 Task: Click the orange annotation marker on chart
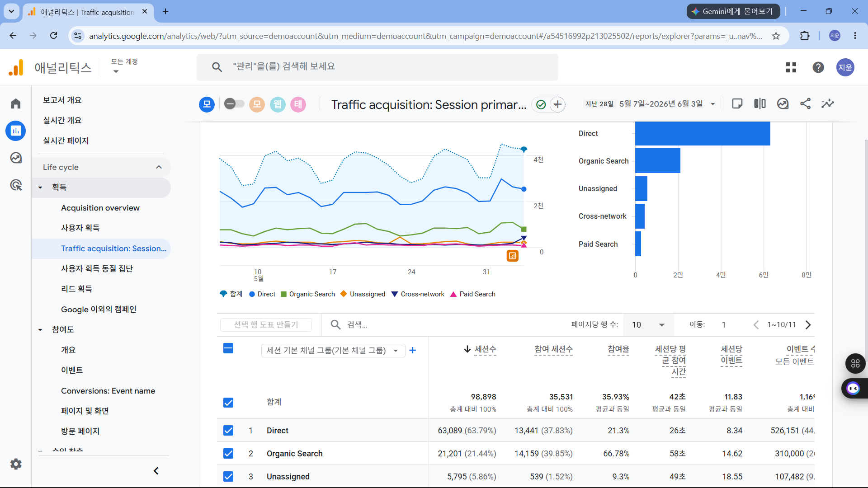[x=513, y=256]
